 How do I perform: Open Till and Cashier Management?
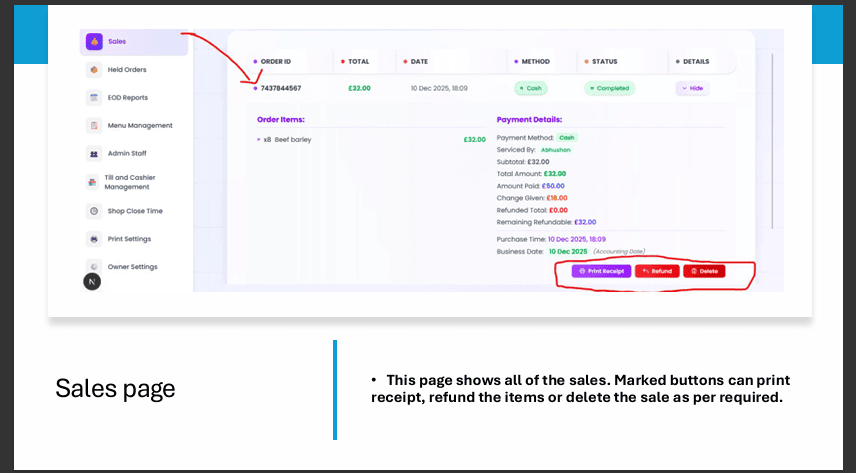pos(130,182)
